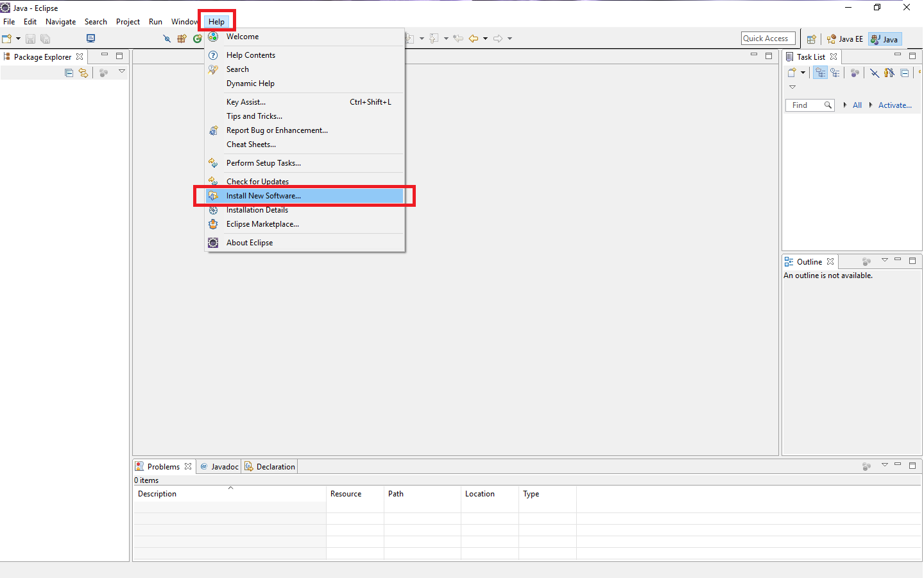The image size is (924, 578).
Task: Select the Task List tab
Action: click(811, 57)
